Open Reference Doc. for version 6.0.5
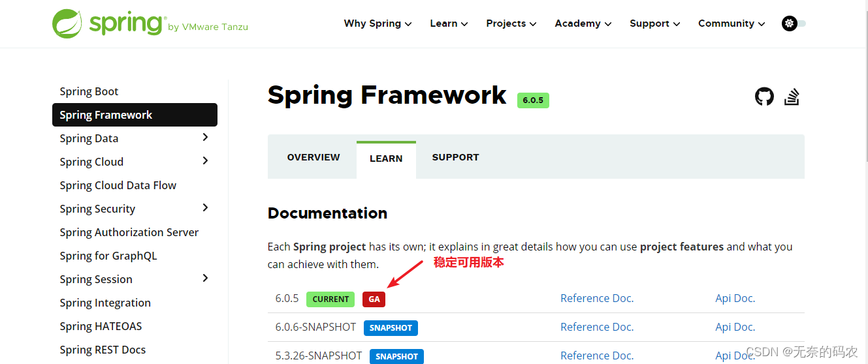This screenshot has height=364, width=868. pyautogui.click(x=597, y=298)
